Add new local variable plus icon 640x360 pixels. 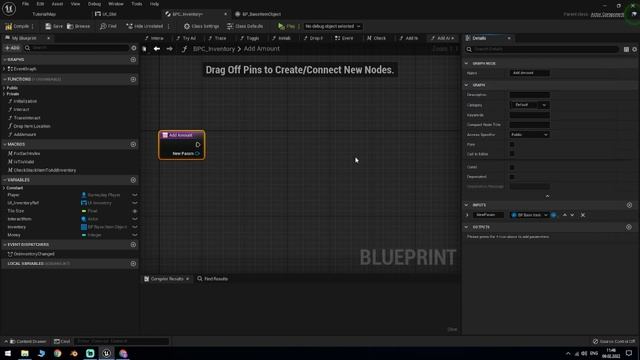pos(133,264)
